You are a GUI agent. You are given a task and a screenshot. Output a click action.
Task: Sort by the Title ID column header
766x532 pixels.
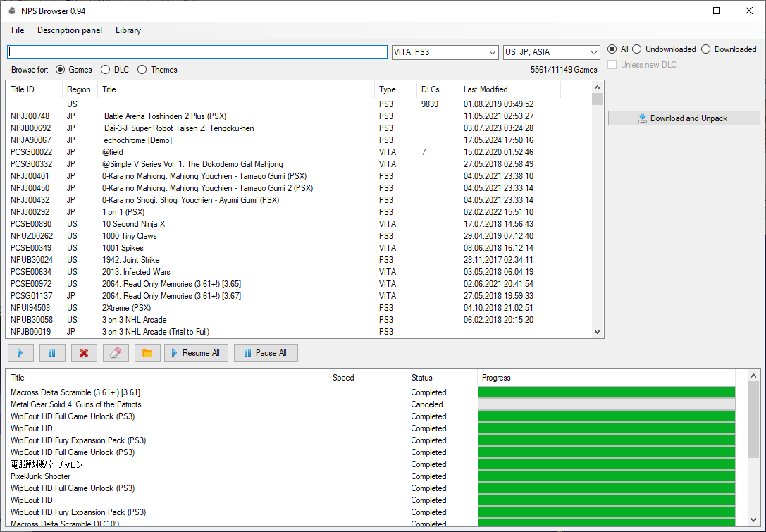(35, 89)
